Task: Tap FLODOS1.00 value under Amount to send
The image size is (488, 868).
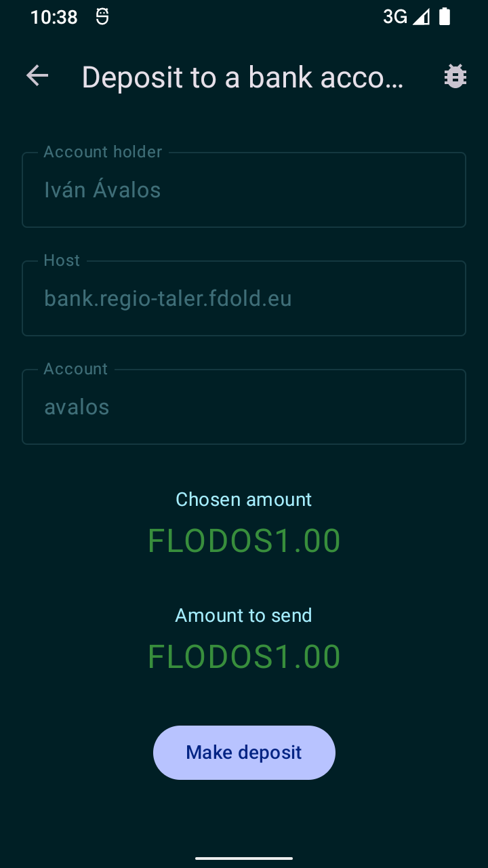Action: (x=244, y=657)
